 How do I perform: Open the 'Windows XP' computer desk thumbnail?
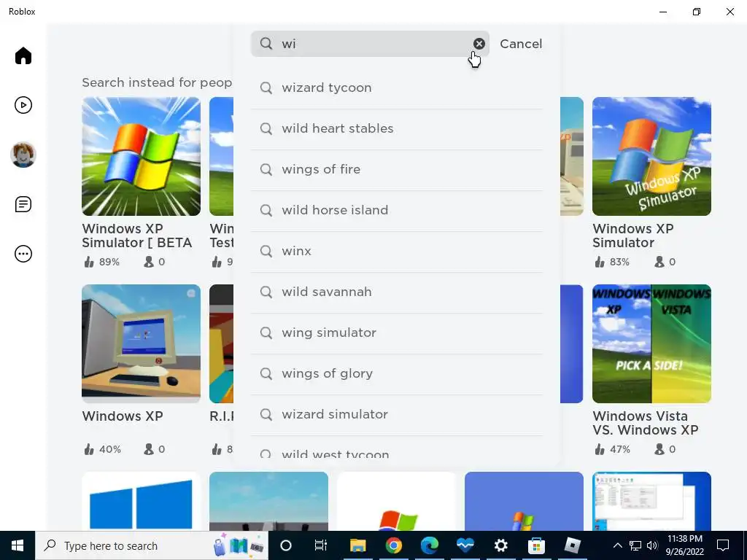[141, 344]
